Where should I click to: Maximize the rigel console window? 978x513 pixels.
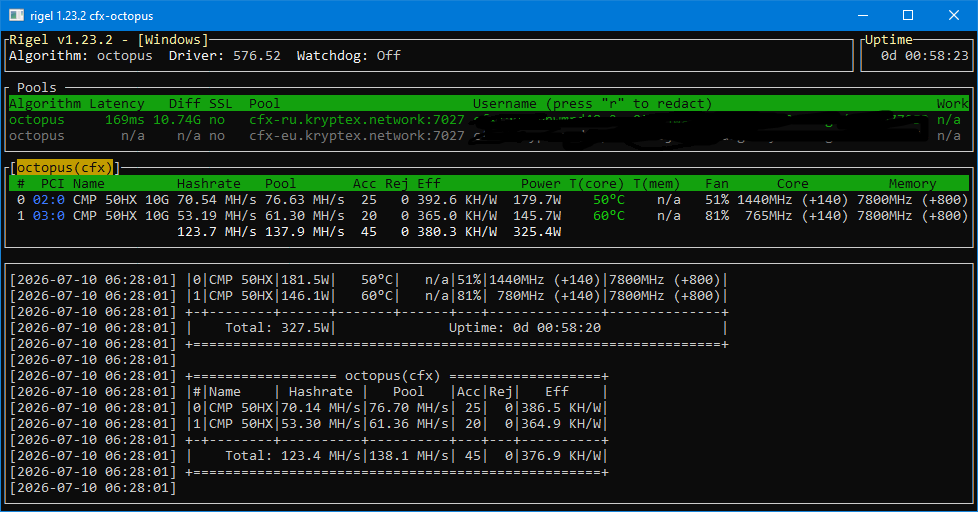pos(908,15)
